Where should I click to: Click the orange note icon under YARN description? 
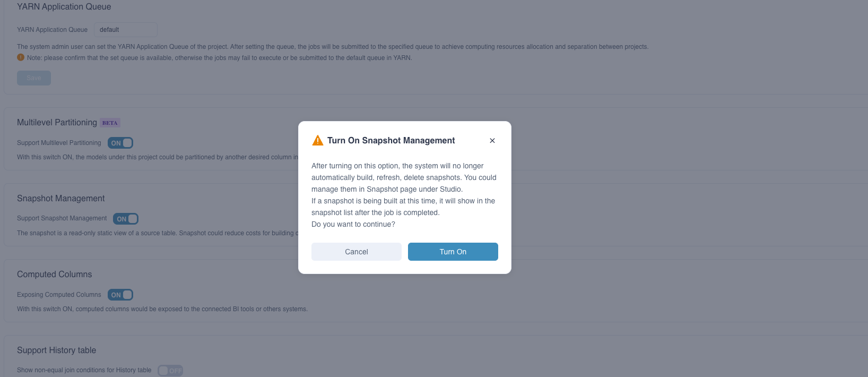point(21,57)
